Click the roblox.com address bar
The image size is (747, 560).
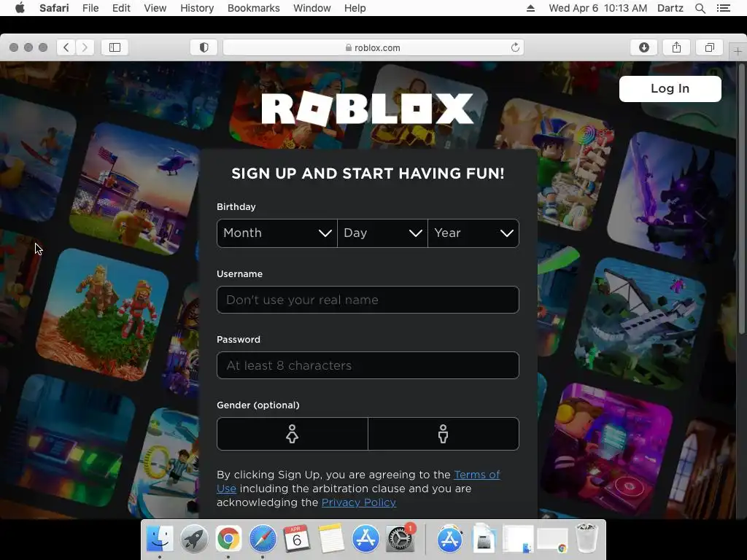point(373,47)
